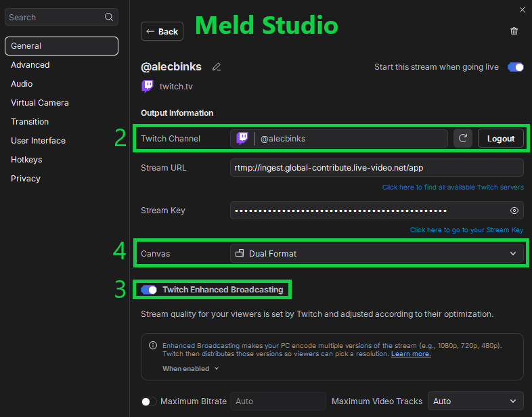The image size is (532, 417).
Task: Open the Maximum Video Tracks dropdown
Action: coord(475,401)
